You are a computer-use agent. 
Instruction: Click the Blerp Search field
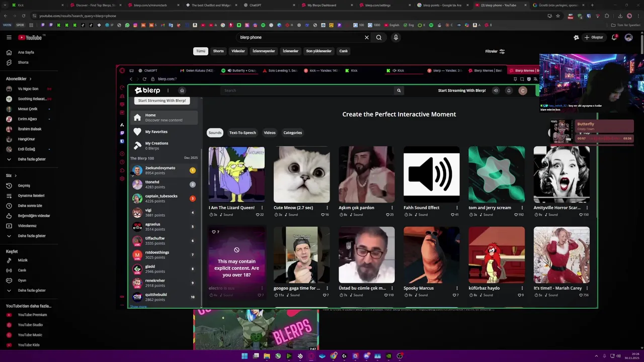coord(307,90)
